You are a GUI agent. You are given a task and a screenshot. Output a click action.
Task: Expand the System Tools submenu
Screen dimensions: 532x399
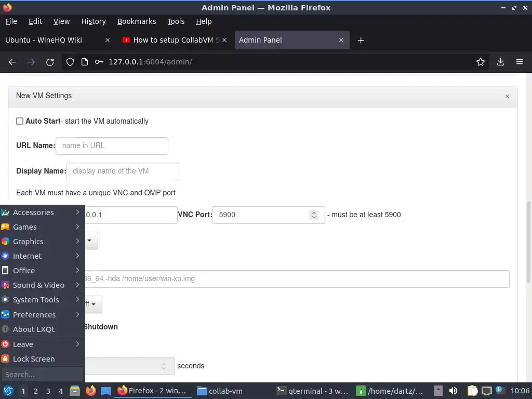tap(43, 300)
